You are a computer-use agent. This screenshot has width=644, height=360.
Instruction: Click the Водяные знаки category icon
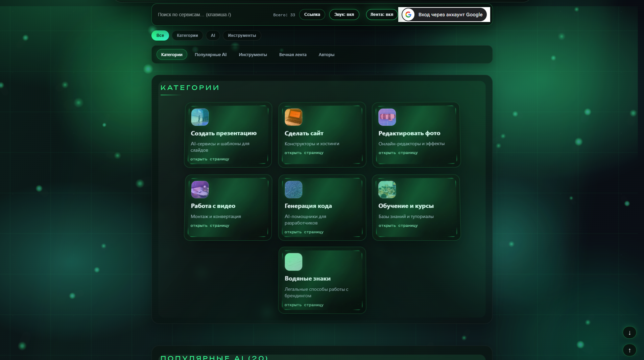(293, 262)
